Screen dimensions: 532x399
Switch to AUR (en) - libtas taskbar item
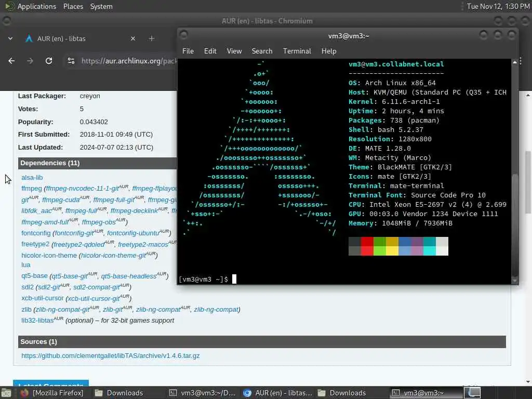point(277,393)
